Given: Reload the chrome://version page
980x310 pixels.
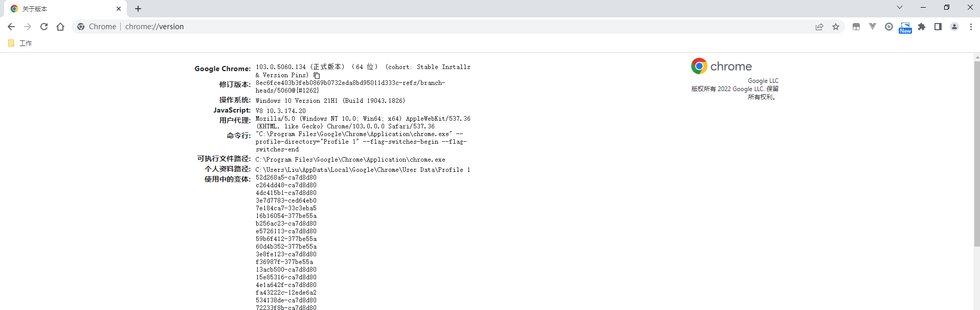Looking at the screenshot, I should [44, 27].
